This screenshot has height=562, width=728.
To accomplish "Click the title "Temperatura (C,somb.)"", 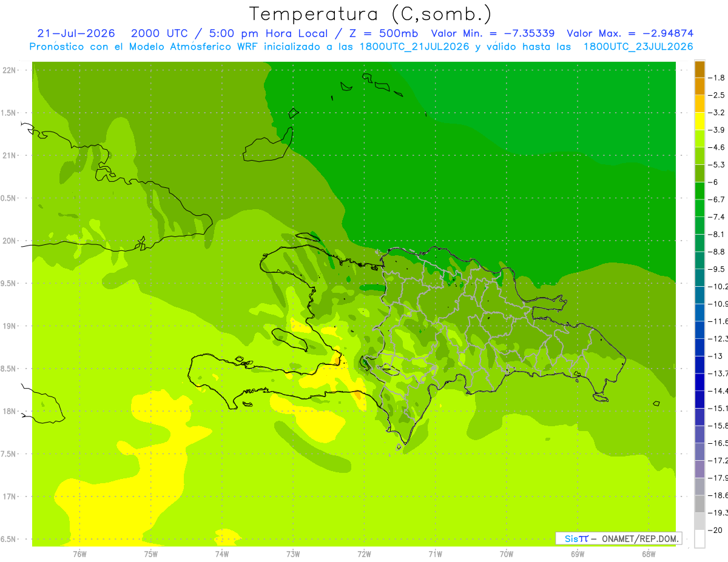I will click(x=371, y=14).
